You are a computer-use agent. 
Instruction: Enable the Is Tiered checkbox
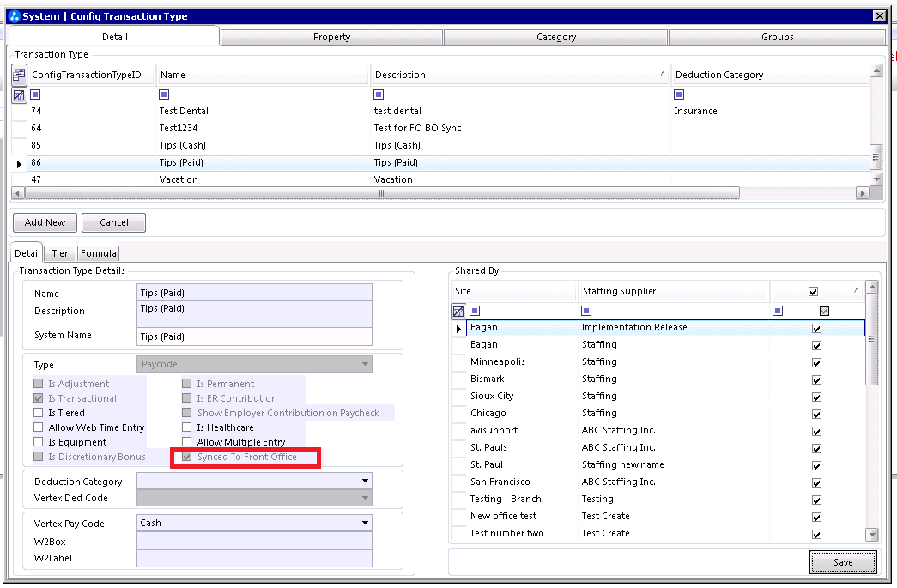39,413
